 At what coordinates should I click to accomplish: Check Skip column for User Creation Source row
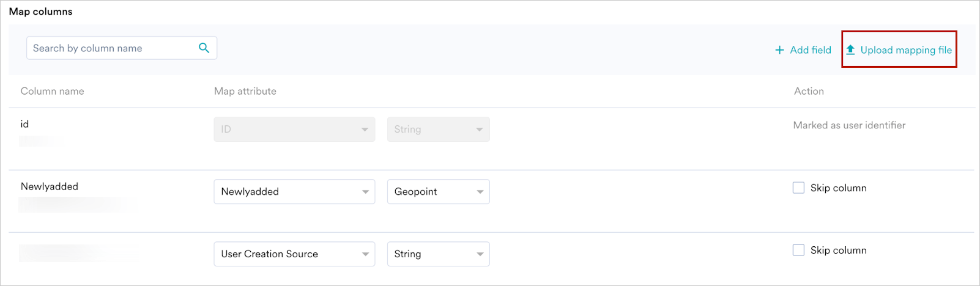[x=798, y=250]
